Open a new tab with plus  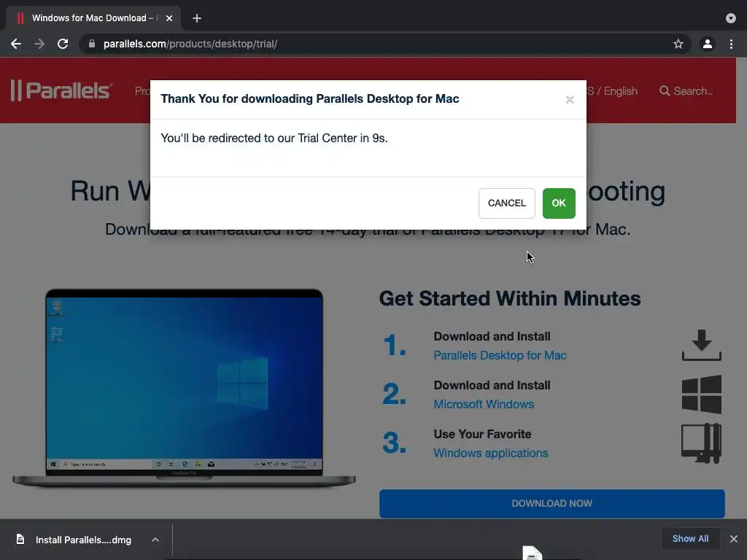[x=197, y=18]
